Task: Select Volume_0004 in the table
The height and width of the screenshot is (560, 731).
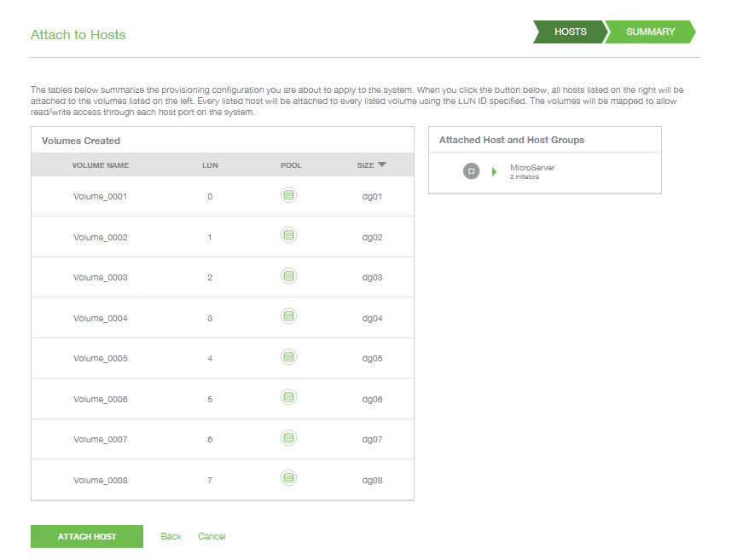Action: click(x=101, y=318)
